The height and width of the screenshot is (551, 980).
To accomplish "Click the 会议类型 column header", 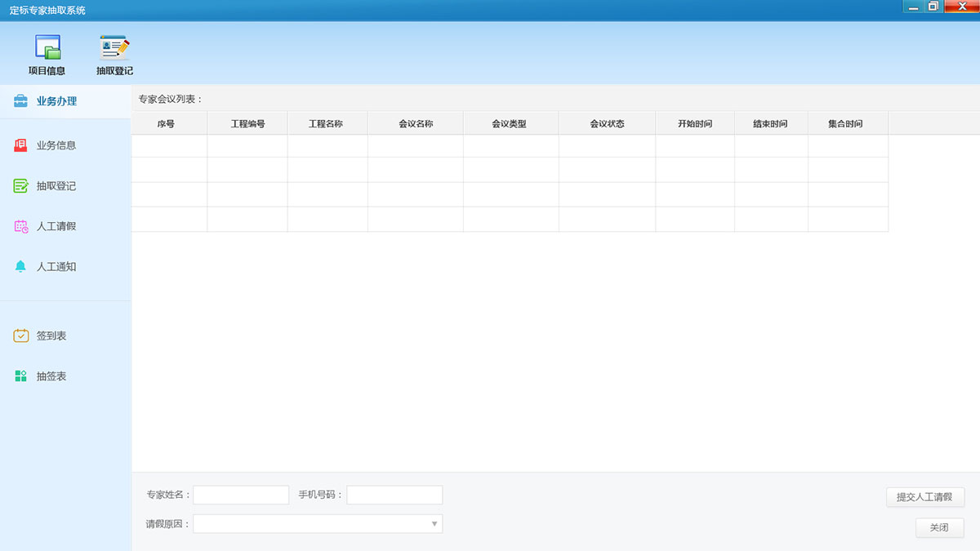I will [511, 123].
